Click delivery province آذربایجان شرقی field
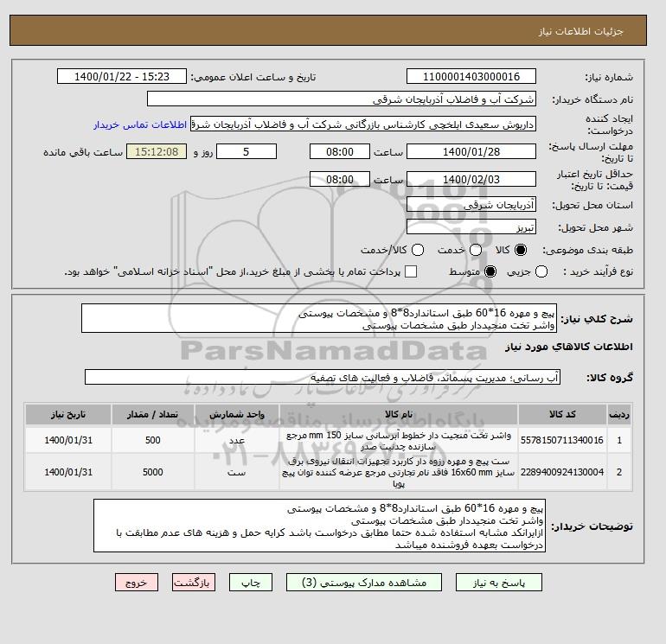666x644 pixels. tap(471, 205)
